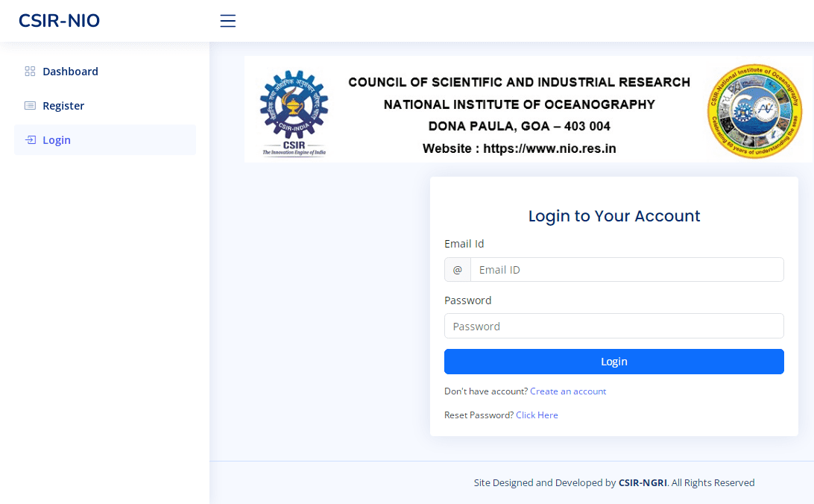The width and height of the screenshot is (814, 504).
Task: Focus the Password input field
Action: [x=613, y=326]
